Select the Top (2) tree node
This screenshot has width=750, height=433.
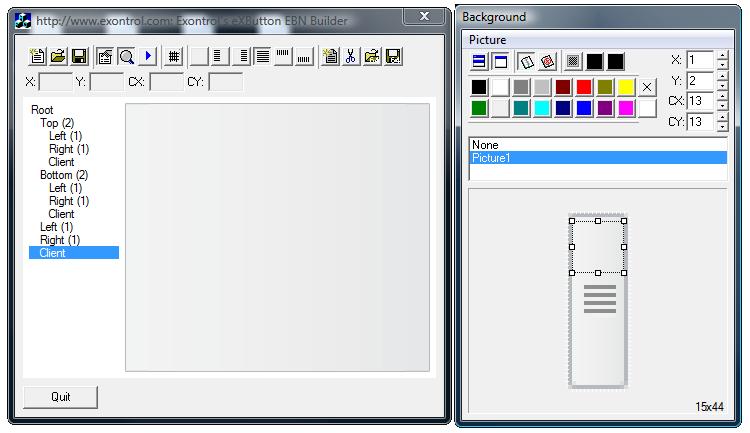[x=56, y=123]
